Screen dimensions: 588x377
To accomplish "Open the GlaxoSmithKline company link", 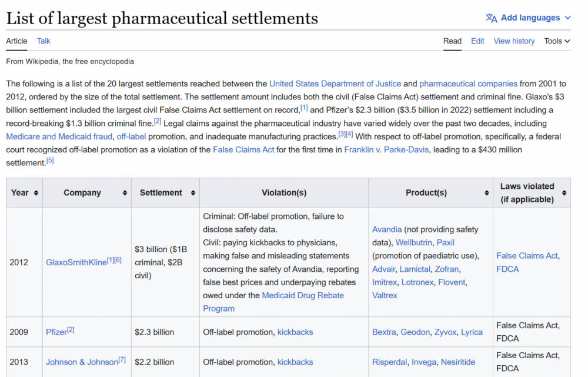I will tap(76, 262).
